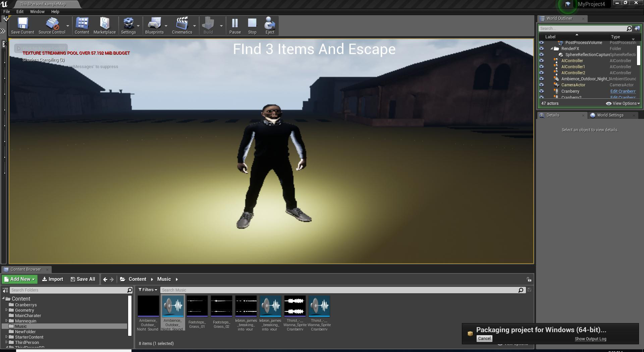644x352 pixels.
Task: Click the Save Current toolbar icon
Action: [x=22, y=26]
